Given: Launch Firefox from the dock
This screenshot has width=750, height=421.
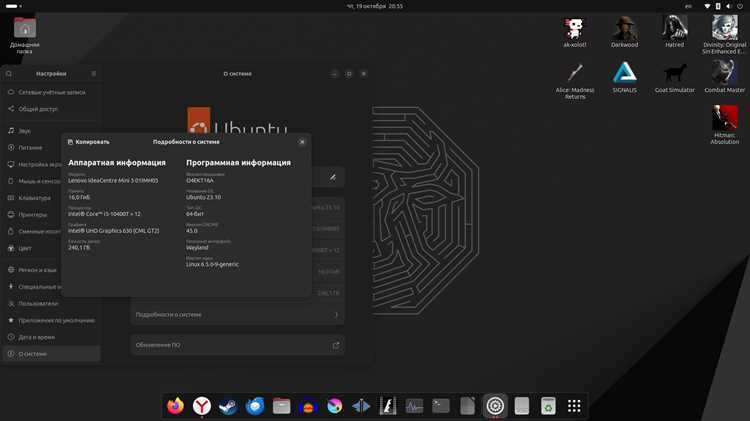Looking at the screenshot, I should coord(175,406).
